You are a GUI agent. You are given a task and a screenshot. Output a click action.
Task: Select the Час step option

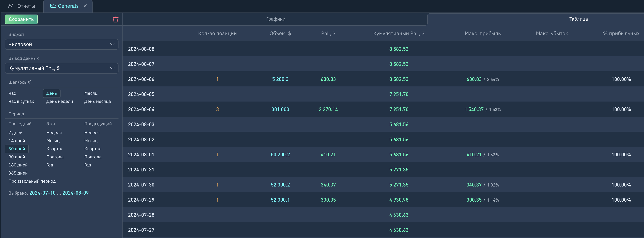pyautogui.click(x=12, y=93)
